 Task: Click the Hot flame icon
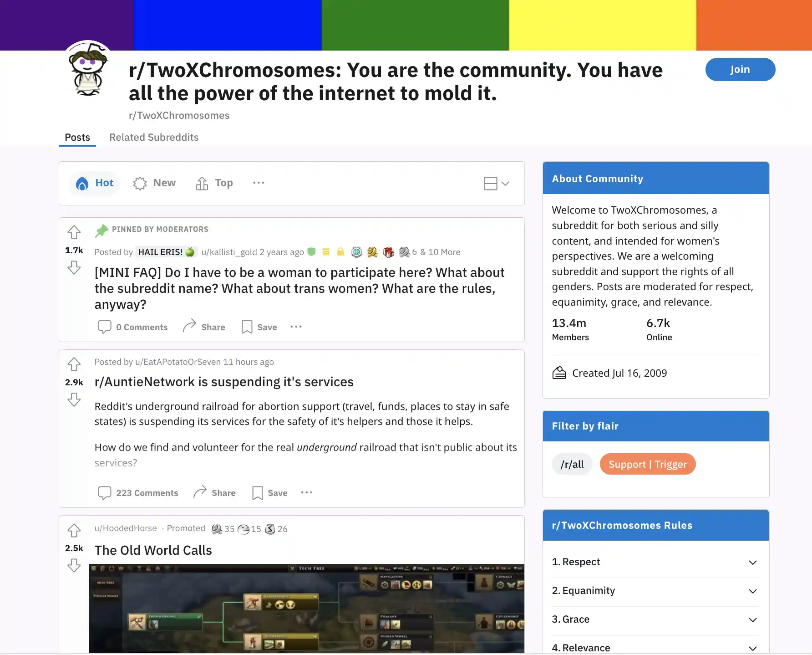click(82, 183)
